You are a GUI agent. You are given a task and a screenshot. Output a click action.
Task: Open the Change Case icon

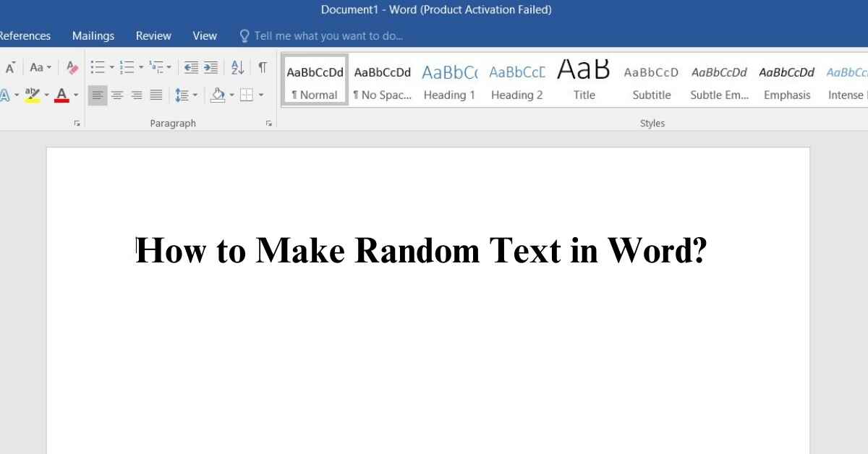(36, 67)
